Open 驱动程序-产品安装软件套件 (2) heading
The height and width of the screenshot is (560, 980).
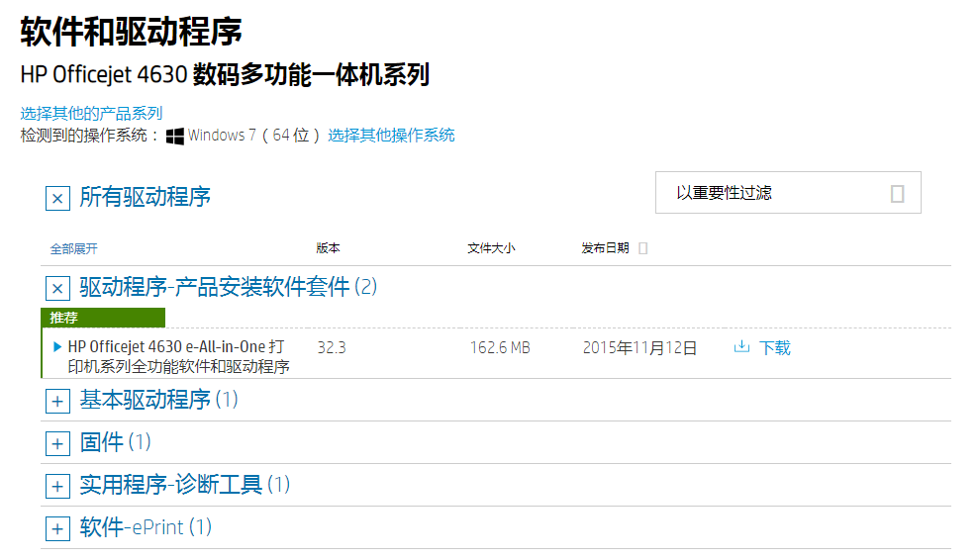228,287
